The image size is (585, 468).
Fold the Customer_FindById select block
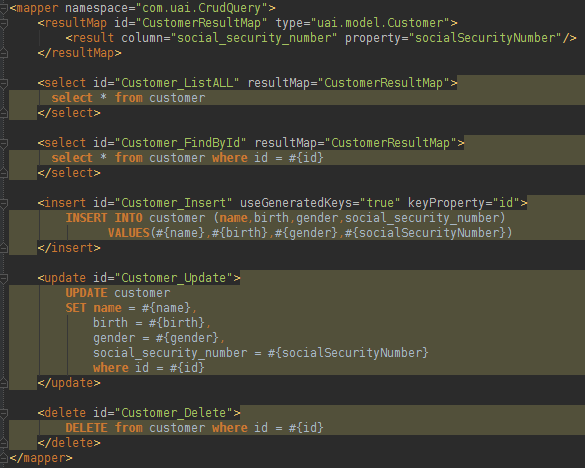pyautogui.click(x=4, y=143)
